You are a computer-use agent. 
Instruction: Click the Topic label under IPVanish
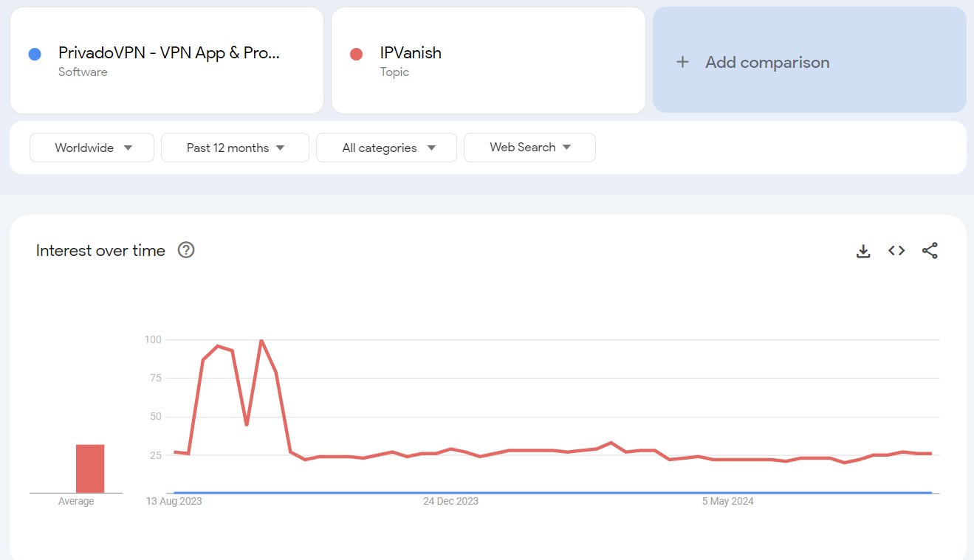(394, 72)
